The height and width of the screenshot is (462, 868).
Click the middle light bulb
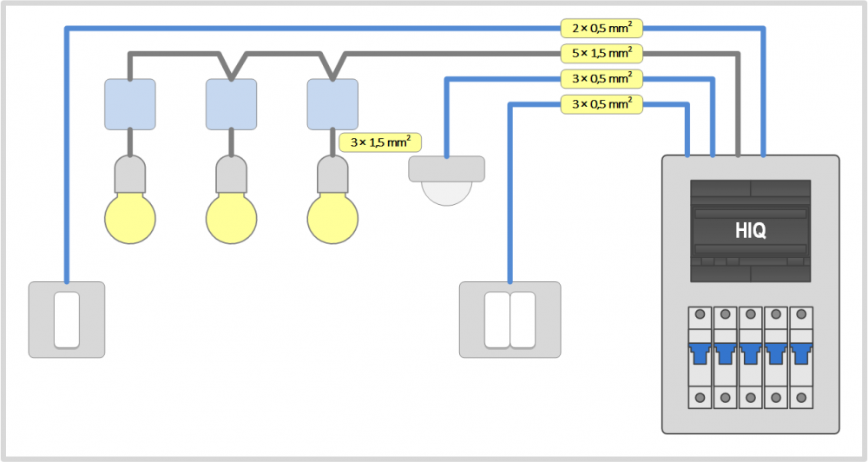(232, 200)
